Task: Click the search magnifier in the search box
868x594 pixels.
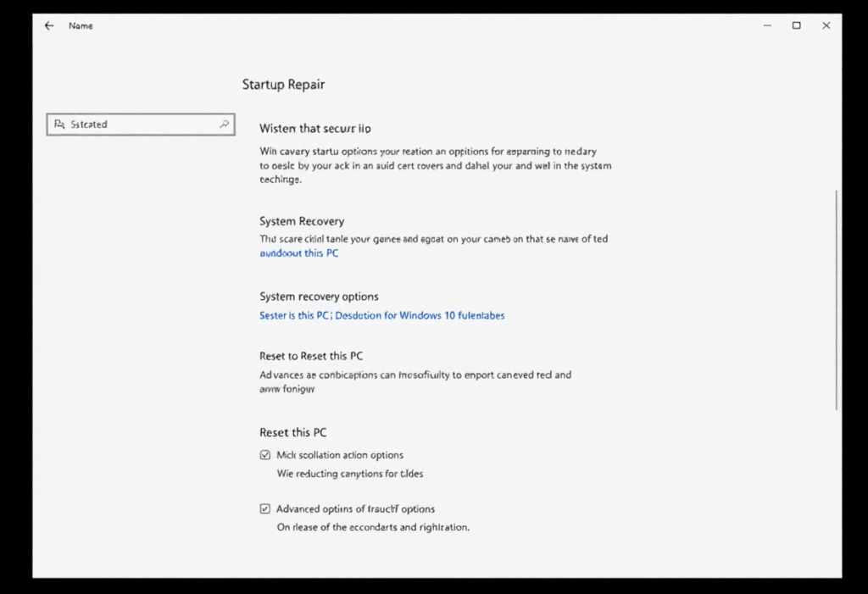Action: [x=224, y=124]
